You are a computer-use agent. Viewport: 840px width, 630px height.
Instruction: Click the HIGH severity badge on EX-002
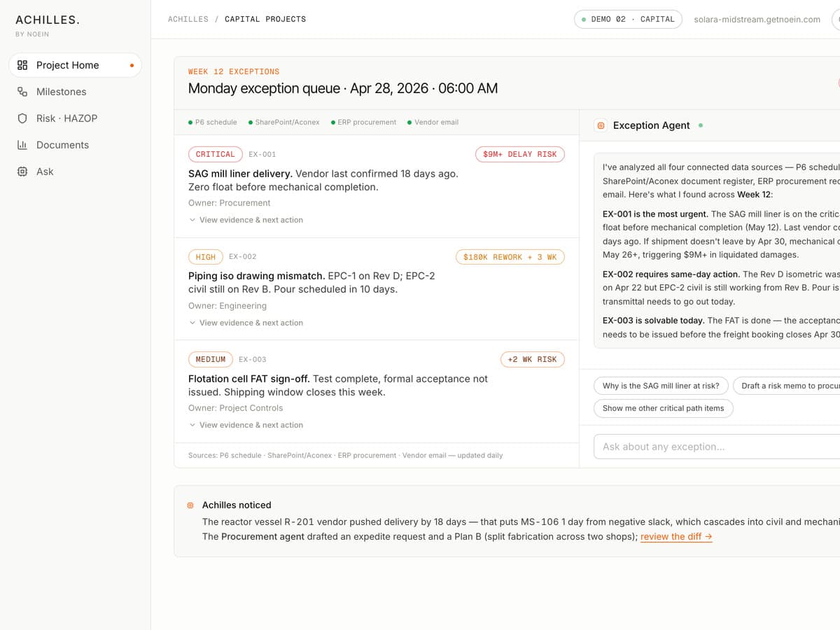(206, 257)
